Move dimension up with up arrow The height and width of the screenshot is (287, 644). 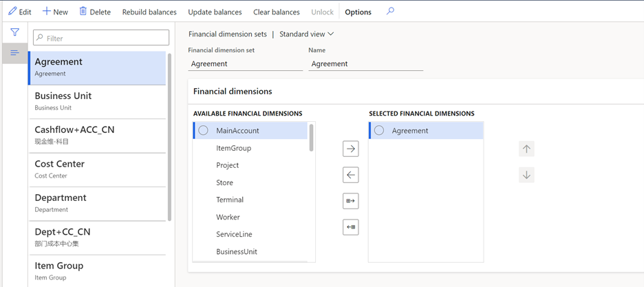(x=526, y=149)
